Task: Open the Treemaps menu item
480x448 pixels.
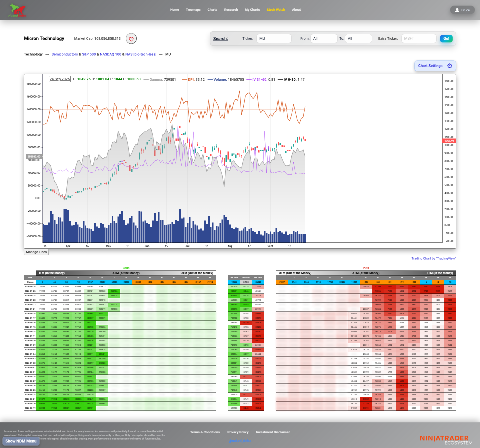Action: (193, 10)
